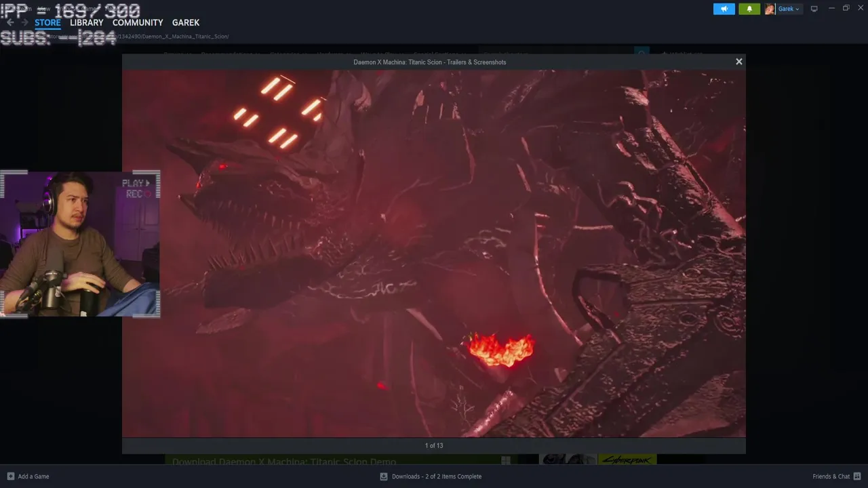The height and width of the screenshot is (488, 868).
Task: Click the Add a Game plus icon
Action: [10, 476]
